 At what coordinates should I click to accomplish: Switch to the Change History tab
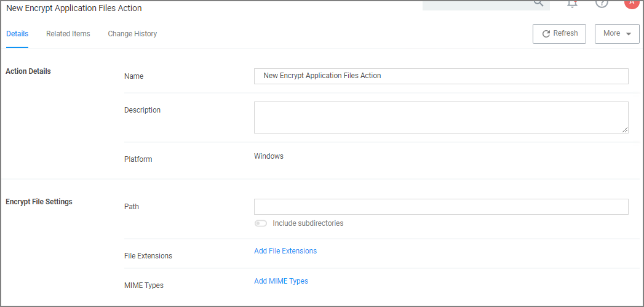coord(132,34)
